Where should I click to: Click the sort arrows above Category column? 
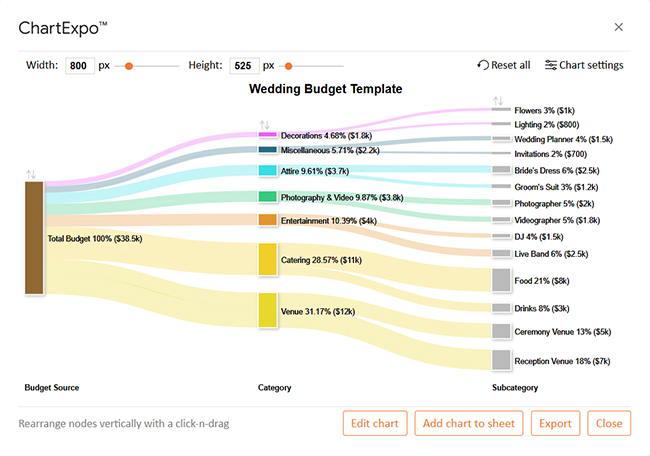click(265, 125)
